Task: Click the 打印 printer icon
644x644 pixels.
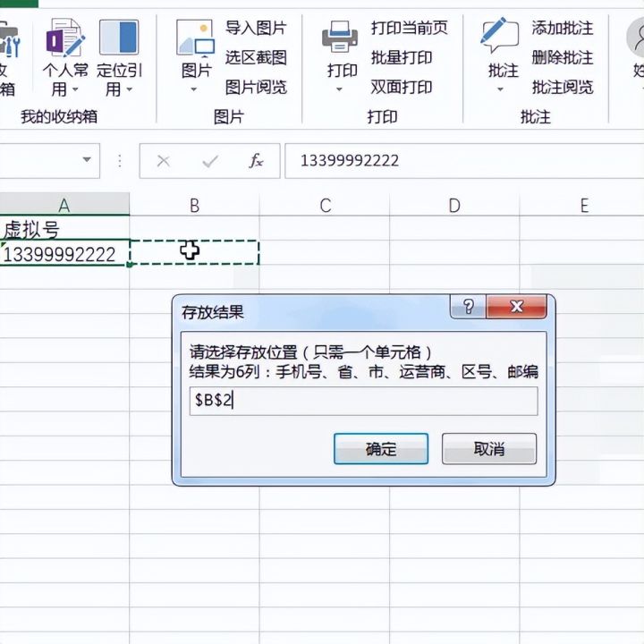Action: (340, 37)
